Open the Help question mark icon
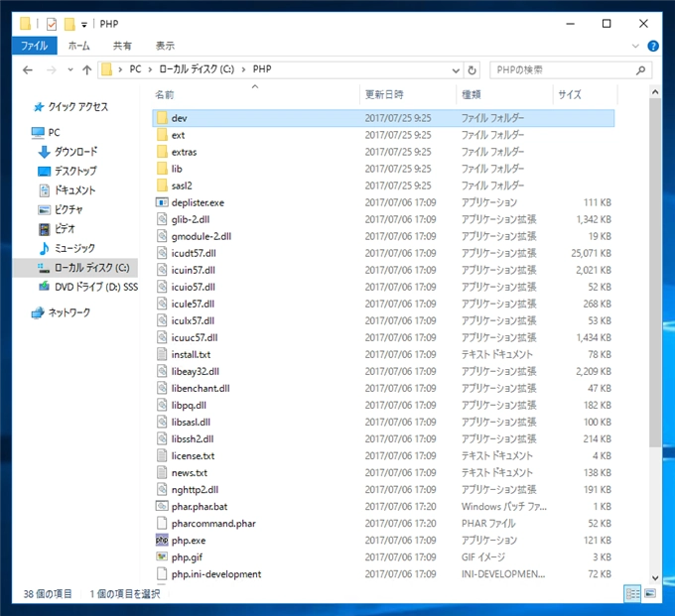 tap(652, 46)
